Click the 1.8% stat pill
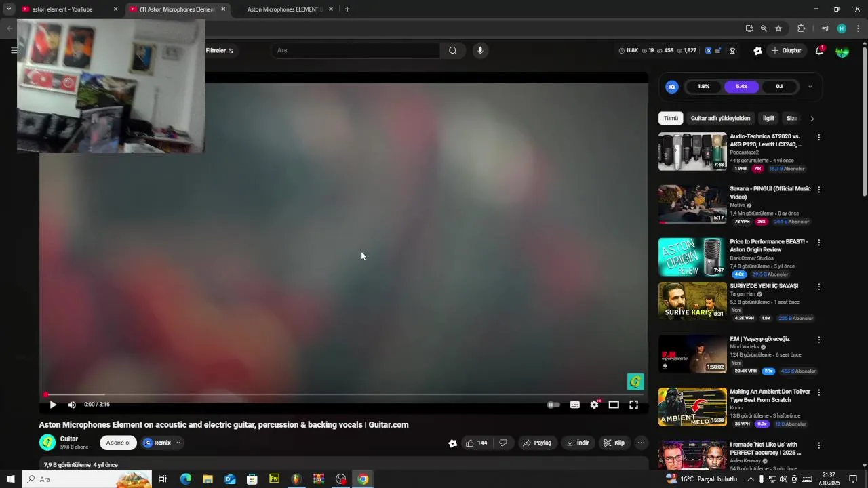868x488 pixels. [x=703, y=87]
